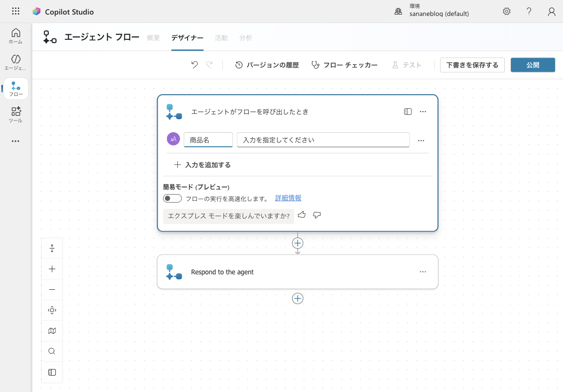
Task: Insert step between trigger and response
Action: click(297, 243)
